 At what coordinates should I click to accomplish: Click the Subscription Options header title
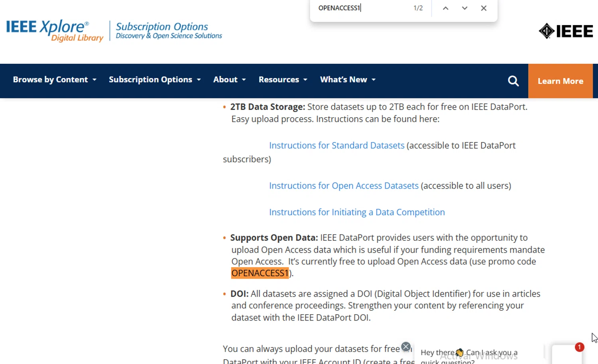tap(162, 27)
